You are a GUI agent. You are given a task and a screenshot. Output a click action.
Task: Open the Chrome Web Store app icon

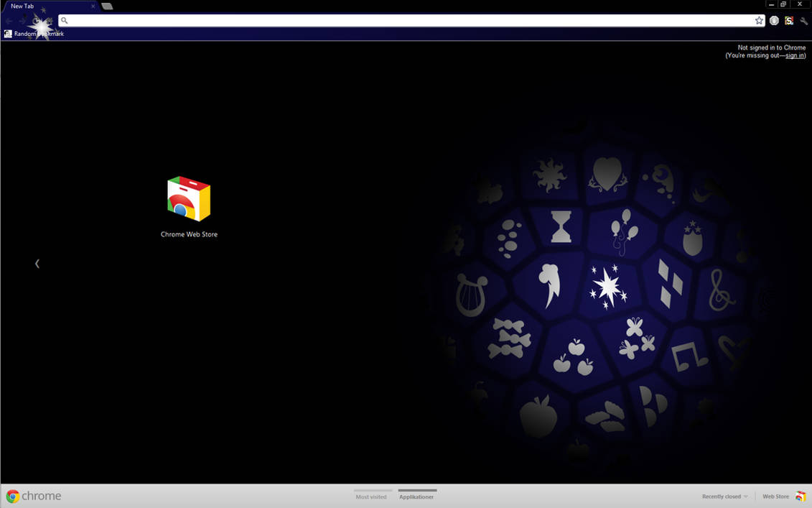point(189,196)
